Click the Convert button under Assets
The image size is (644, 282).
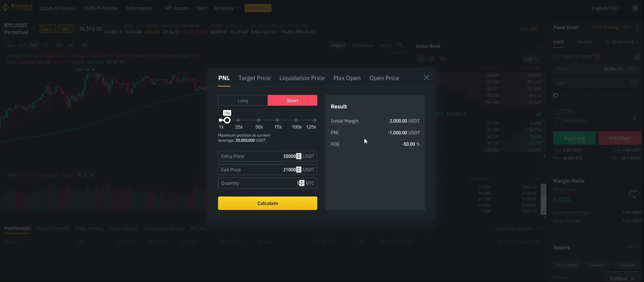[x=597, y=265]
